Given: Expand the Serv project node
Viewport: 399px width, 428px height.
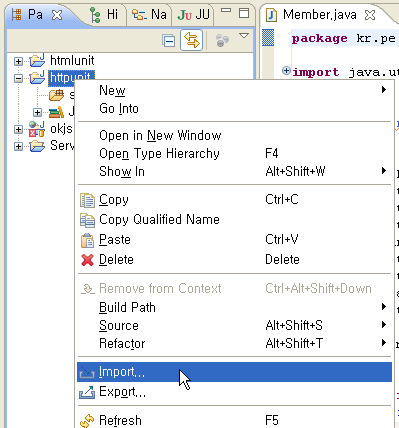Looking at the screenshot, I should click(18, 146).
